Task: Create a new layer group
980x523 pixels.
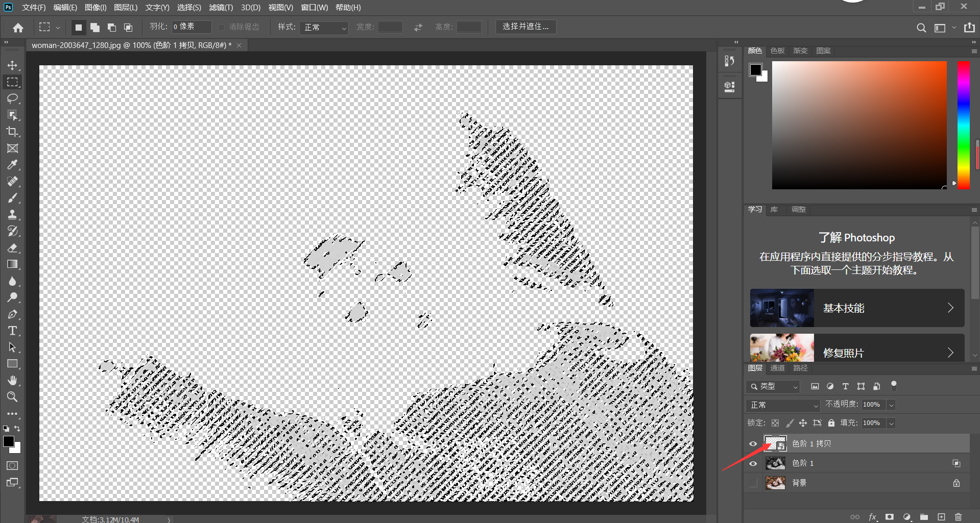Action: tap(924, 517)
